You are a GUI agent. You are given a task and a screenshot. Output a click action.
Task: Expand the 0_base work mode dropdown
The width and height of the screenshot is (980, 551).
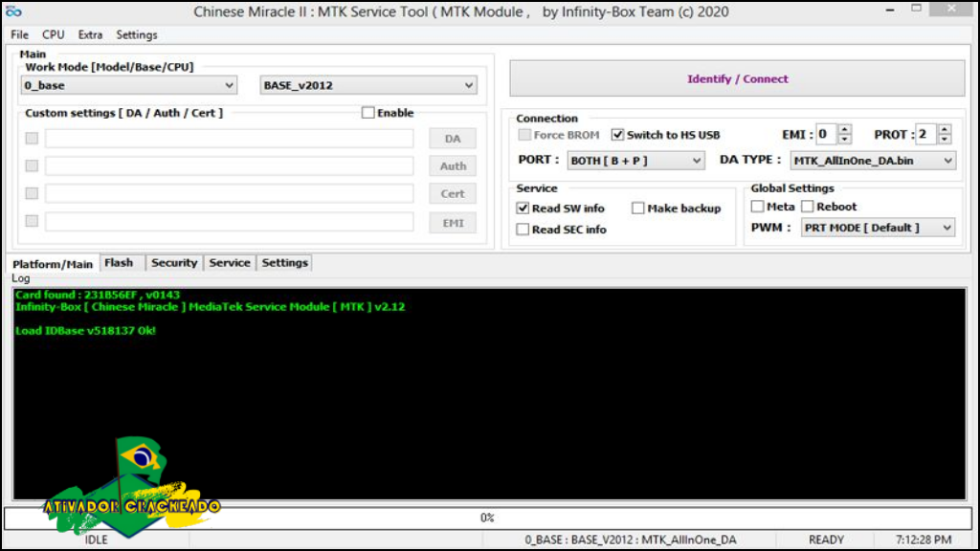129,85
